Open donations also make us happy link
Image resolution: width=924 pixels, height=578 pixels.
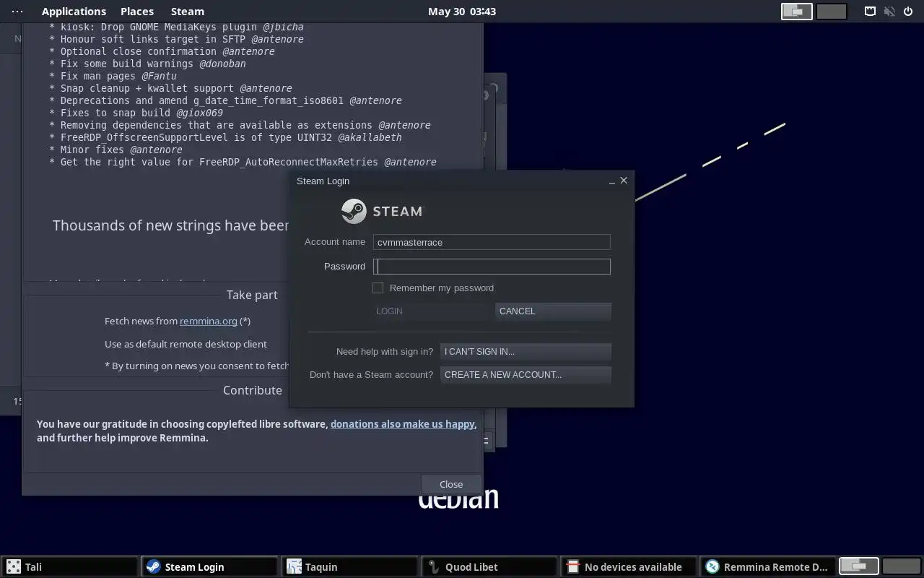point(403,424)
